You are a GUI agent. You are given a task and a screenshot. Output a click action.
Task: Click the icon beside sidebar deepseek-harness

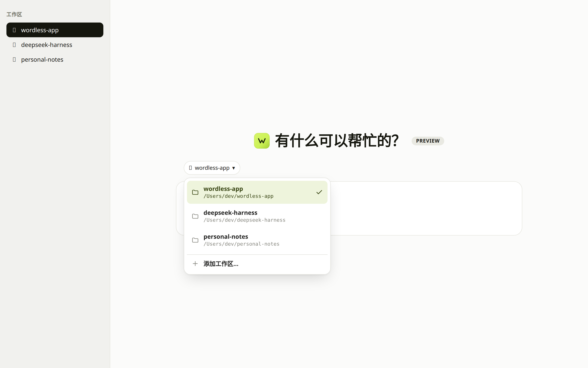pyautogui.click(x=14, y=45)
